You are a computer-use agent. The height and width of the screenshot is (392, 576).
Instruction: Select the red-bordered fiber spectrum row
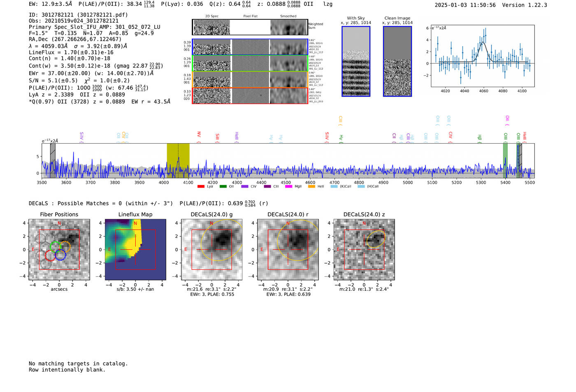(x=250, y=95)
